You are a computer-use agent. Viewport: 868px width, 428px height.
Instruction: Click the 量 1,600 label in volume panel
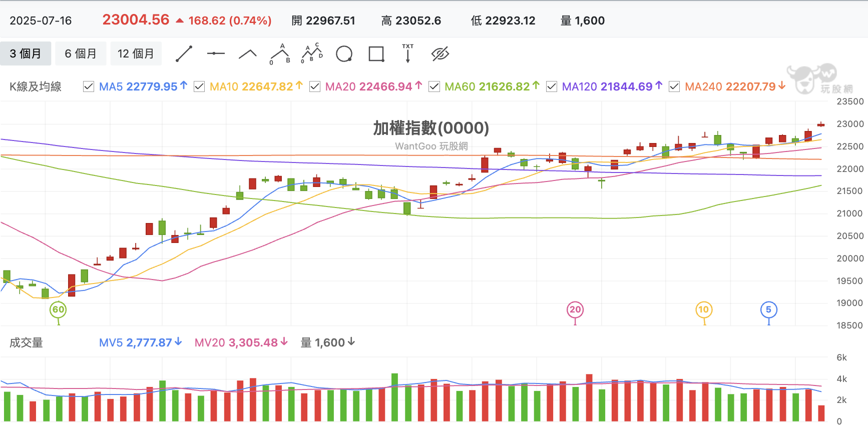pos(328,342)
